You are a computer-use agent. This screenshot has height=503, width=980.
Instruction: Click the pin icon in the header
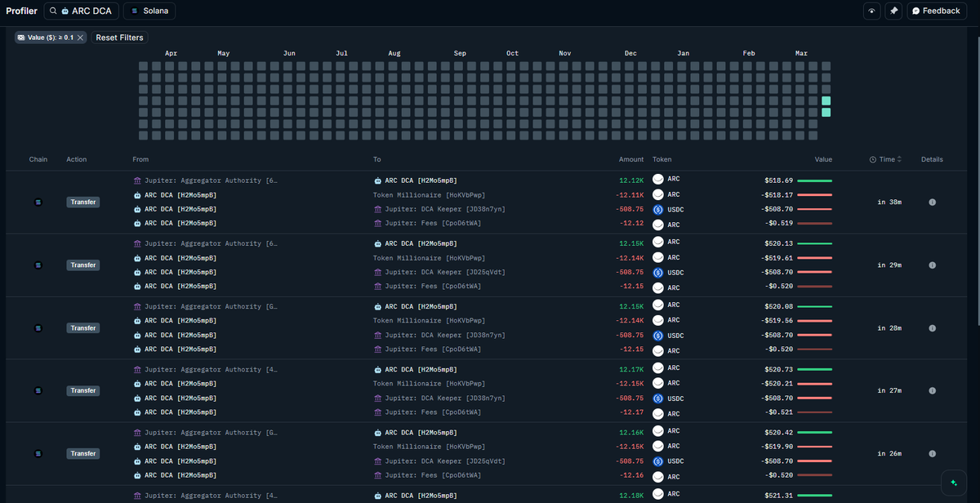click(893, 11)
